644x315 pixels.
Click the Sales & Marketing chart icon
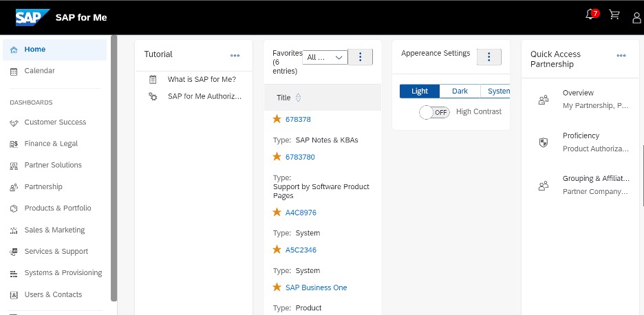click(14, 230)
